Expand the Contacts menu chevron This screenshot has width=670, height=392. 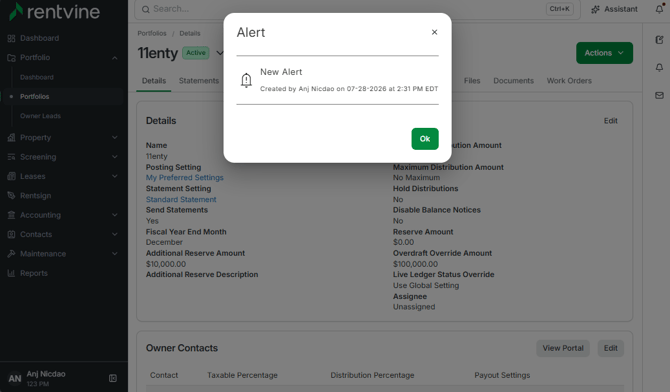tap(115, 234)
